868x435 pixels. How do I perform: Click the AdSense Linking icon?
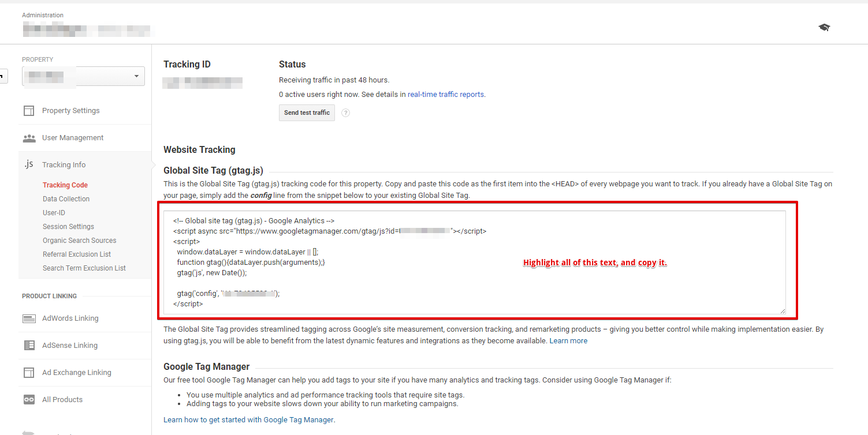(29, 346)
